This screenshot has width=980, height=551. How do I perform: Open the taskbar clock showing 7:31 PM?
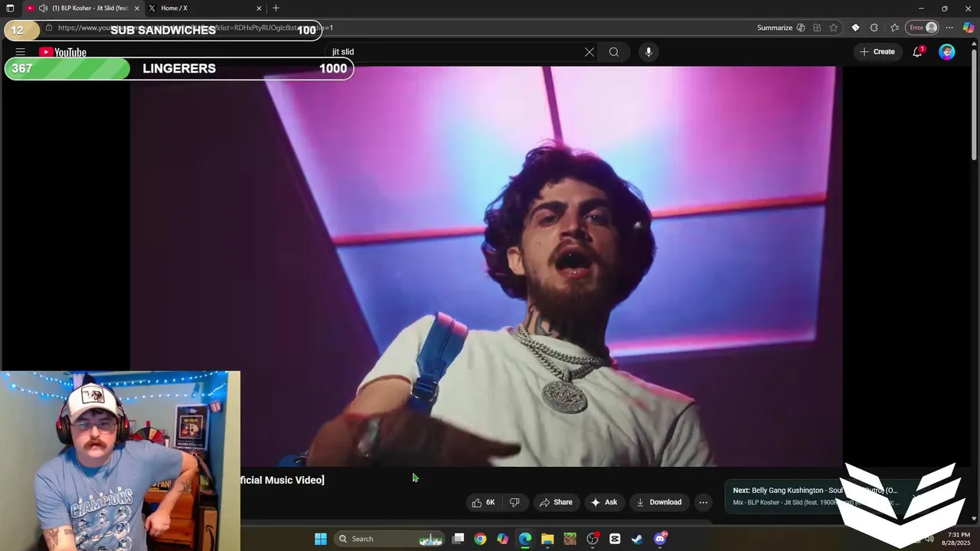pyautogui.click(x=958, y=539)
